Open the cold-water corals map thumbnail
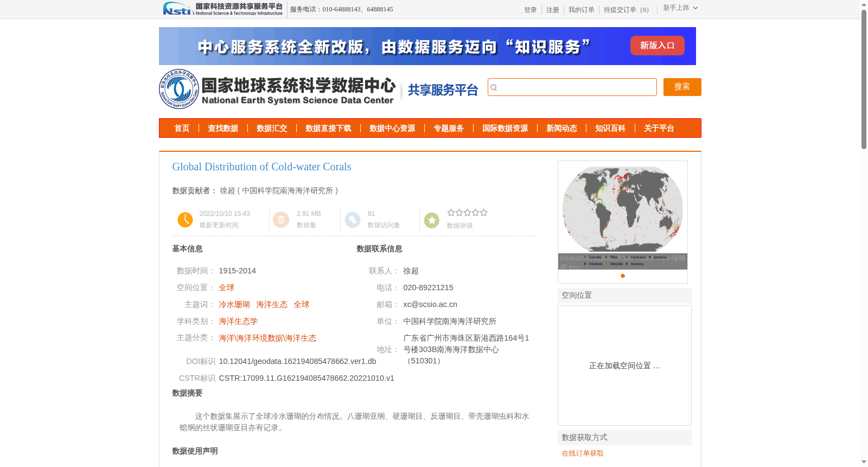868x467 pixels. point(623,215)
